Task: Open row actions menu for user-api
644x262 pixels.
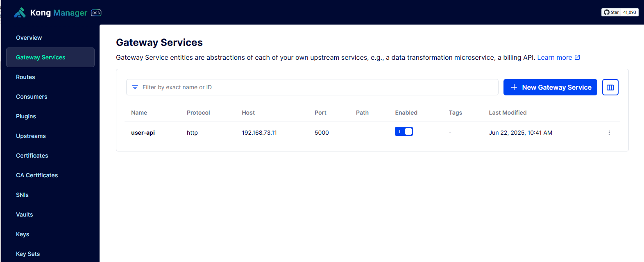Action: pos(609,133)
